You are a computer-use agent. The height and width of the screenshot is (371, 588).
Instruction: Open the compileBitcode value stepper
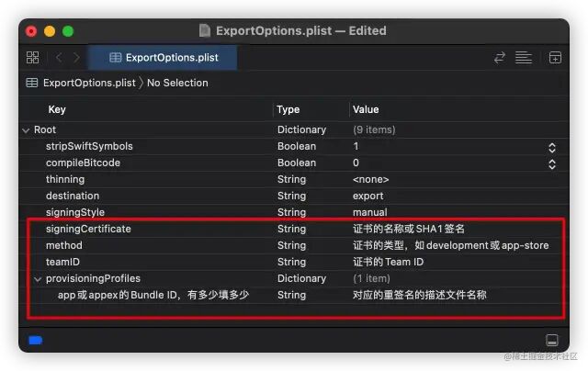[551, 163]
